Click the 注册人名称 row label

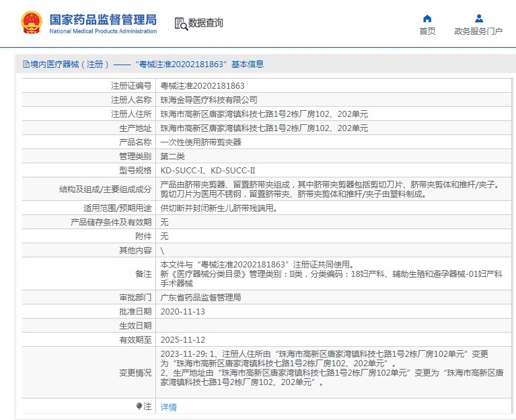click(x=131, y=100)
